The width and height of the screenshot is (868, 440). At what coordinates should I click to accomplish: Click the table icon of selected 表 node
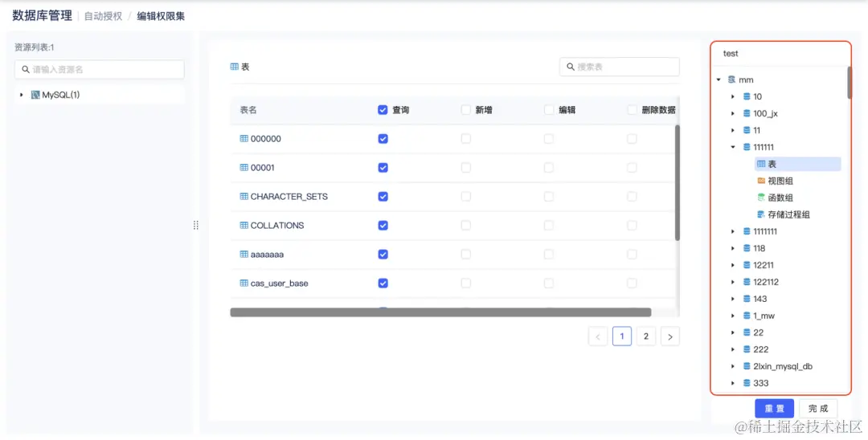761,164
